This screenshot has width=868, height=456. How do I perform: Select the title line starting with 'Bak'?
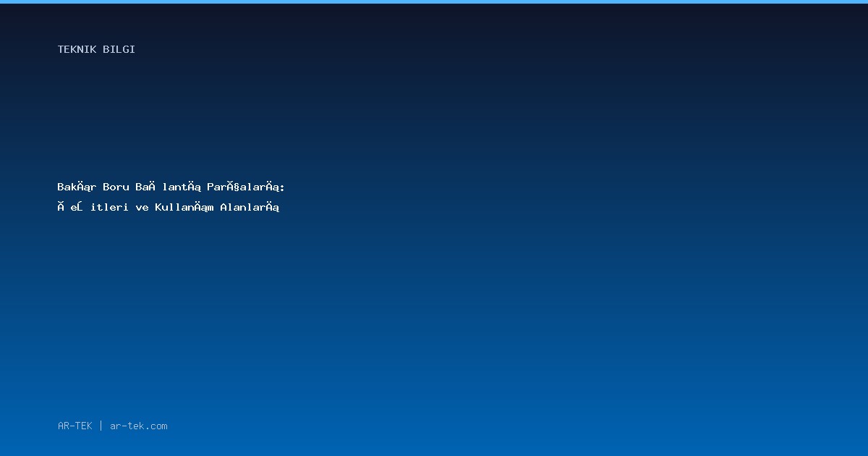171,187
